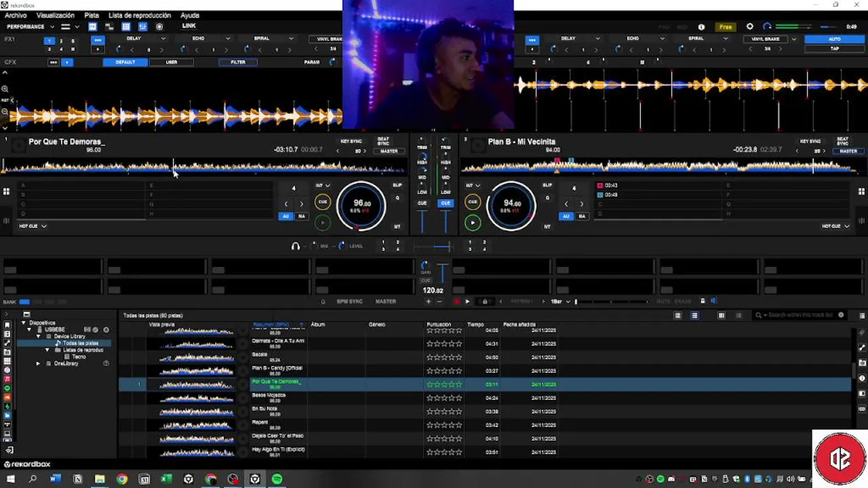This screenshot has width=868, height=488.
Task: Toggle BEAT SYNC on deck 1
Action: coord(383,142)
